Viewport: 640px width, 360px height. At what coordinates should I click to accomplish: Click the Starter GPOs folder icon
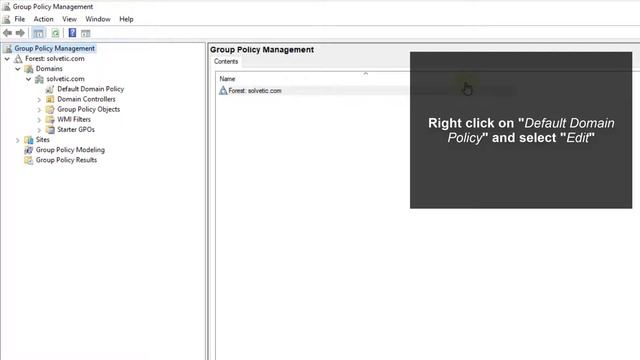point(50,130)
